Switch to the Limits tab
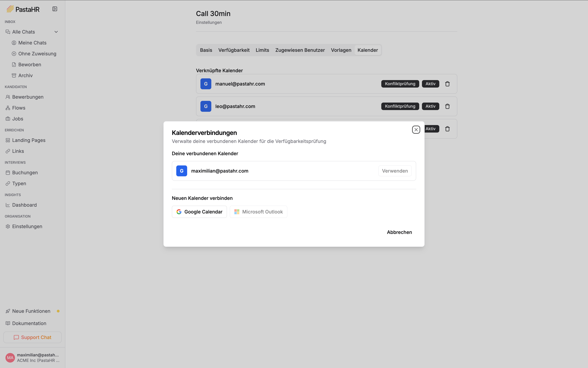 262,50
